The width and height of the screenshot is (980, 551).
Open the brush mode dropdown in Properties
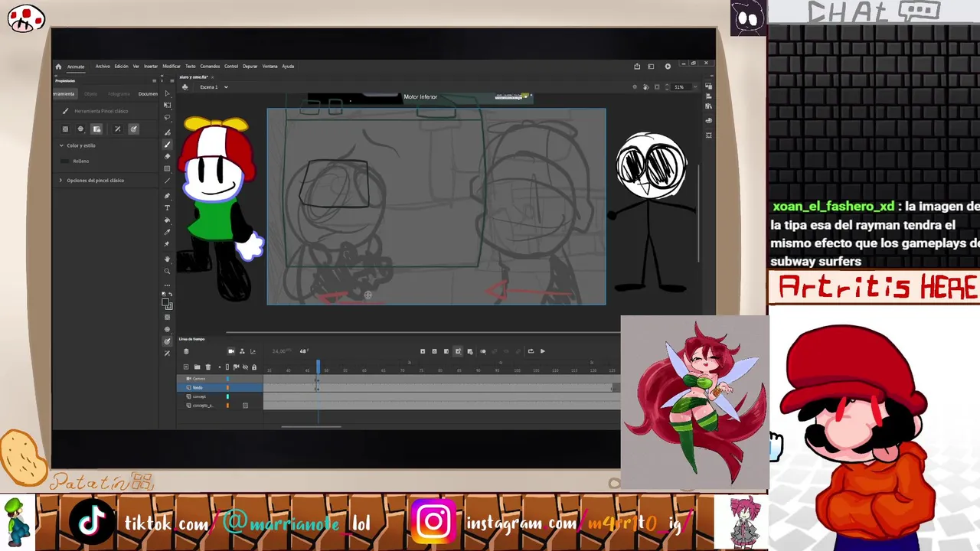pos(80,129)
